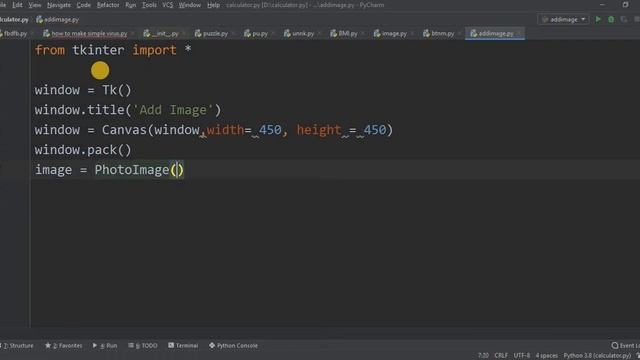This screenshot has width=640, height=360.
Task: Open the Window menu
Action: click(190, 5)
